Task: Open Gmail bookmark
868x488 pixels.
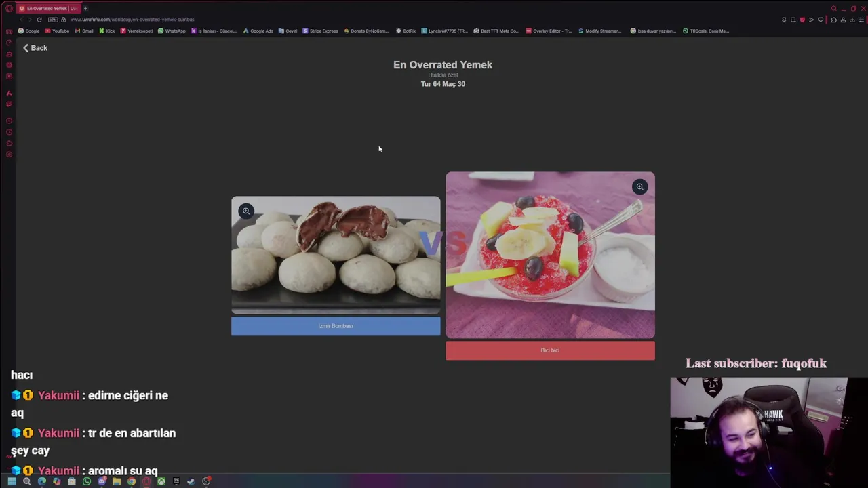Action: [84, 30]
